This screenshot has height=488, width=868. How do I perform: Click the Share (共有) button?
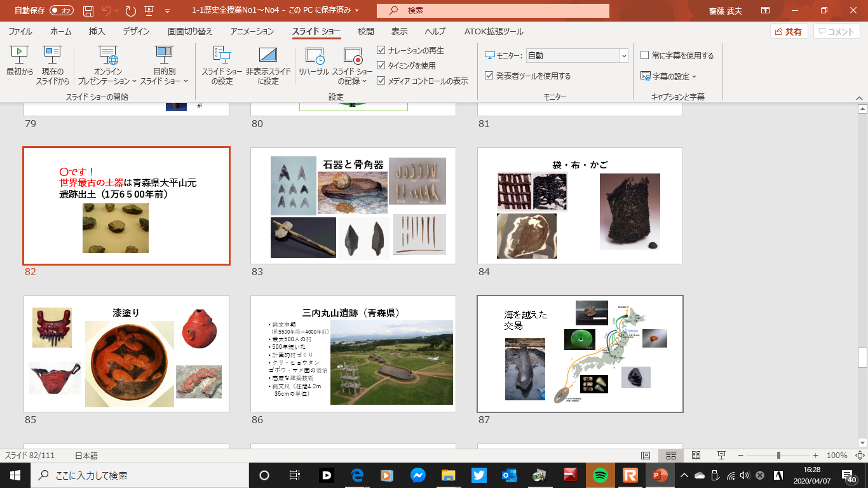pos(789,32)
